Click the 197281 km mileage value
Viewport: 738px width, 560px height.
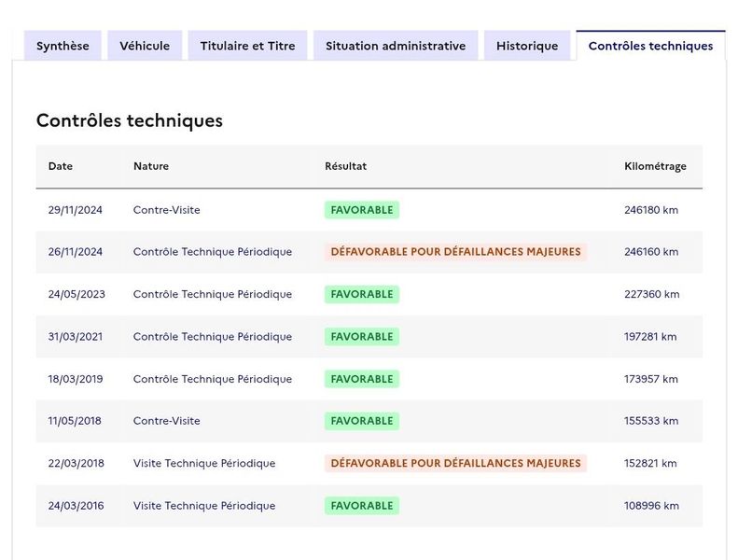tap(650, 337)
